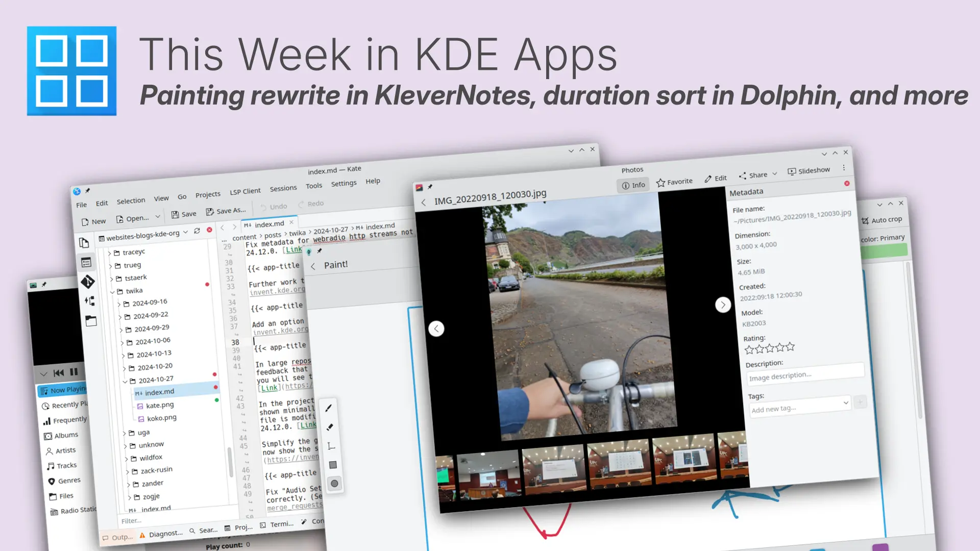Click the rectangle shape tool icon

pyautogui.click(x=333, y=466)
